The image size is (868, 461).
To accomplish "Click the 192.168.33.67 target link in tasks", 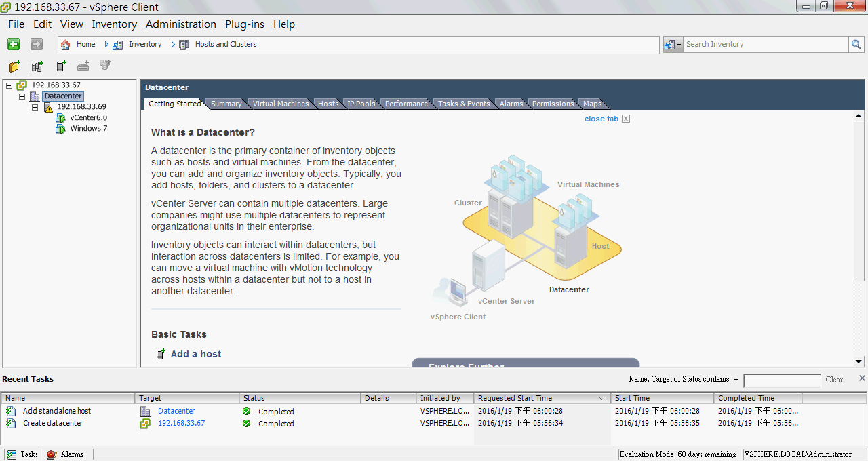I will [181, 423].
